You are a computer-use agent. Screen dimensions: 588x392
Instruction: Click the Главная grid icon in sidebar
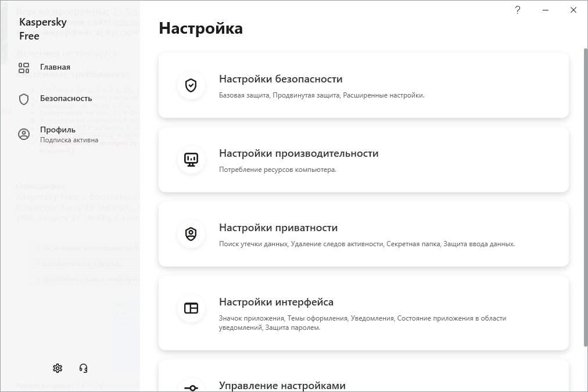coord(24,67)
